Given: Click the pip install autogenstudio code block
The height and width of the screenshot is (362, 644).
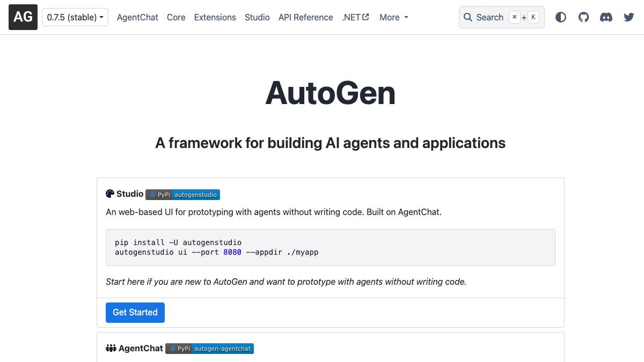Looking at the screenshot, I should (x=331, y=247).
